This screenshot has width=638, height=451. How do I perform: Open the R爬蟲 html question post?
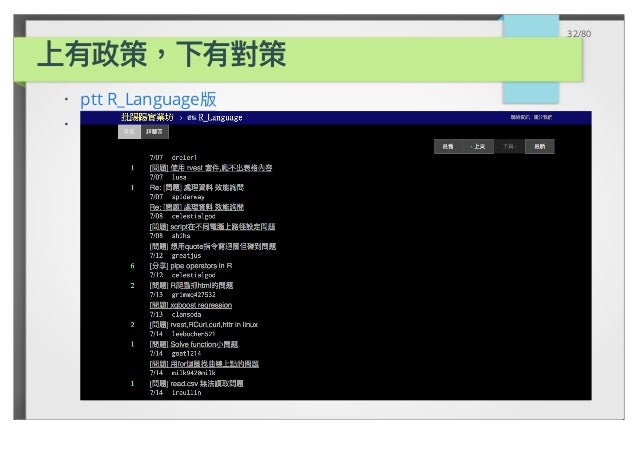[191, 285]
